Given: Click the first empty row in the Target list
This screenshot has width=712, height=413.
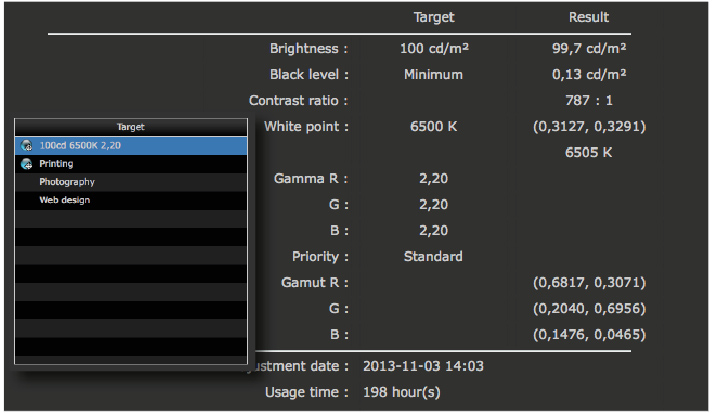Looking at the screenshot, I should 131,219.
